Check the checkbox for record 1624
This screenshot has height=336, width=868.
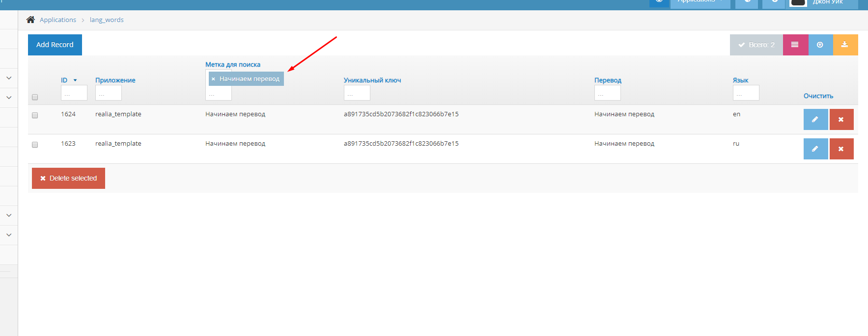coord(35,115)
